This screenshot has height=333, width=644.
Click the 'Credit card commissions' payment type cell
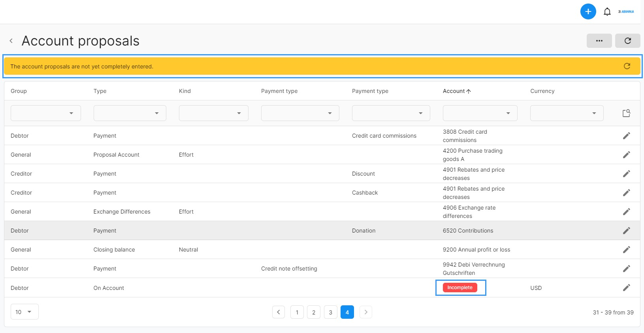click(x=384, y=136)
